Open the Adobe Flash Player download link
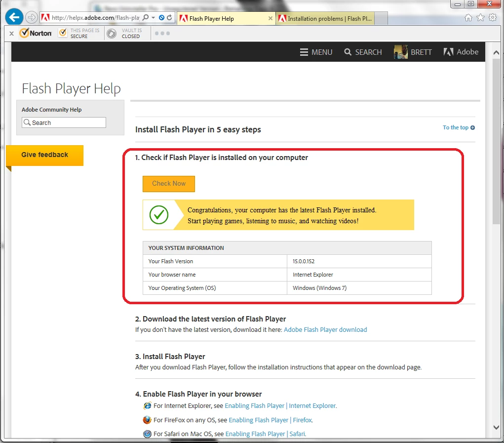The height and width of the screenshot is (443, 504). [325, 329]
